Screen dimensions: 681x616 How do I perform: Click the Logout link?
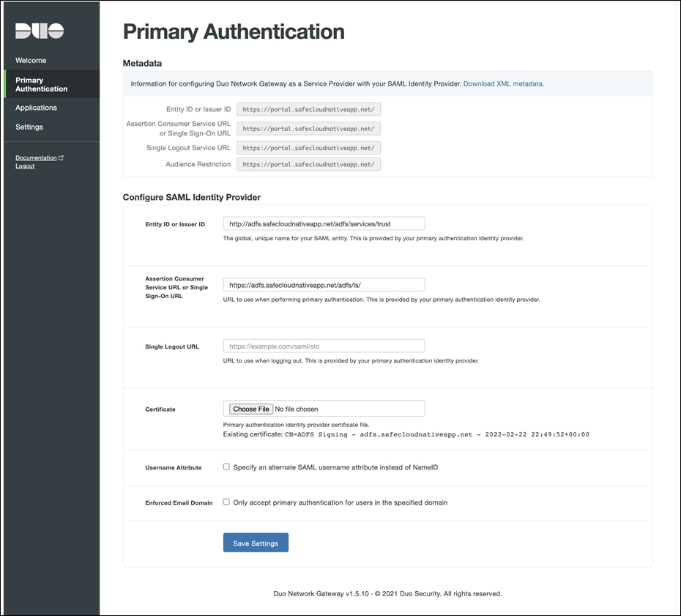(25, 166)
